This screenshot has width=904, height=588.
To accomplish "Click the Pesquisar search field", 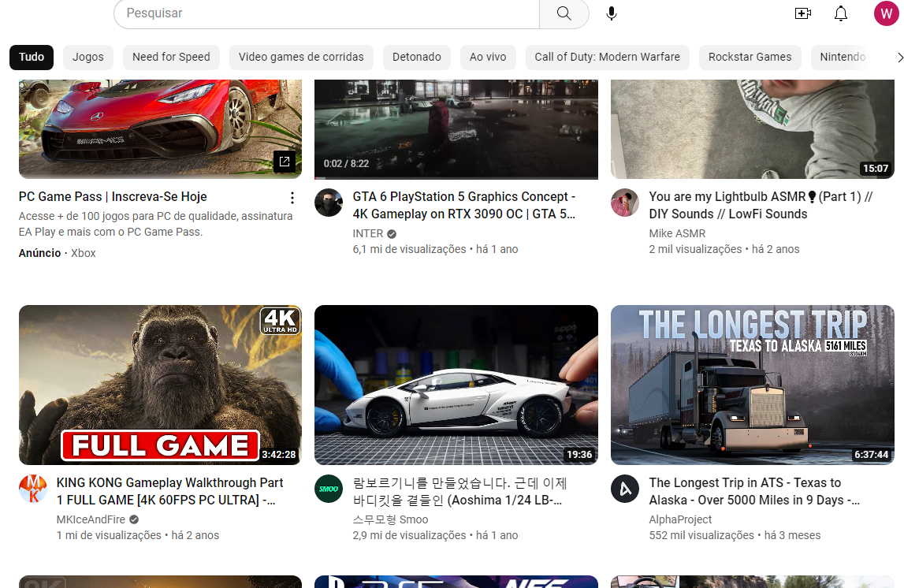I will (x=326, y=13).
